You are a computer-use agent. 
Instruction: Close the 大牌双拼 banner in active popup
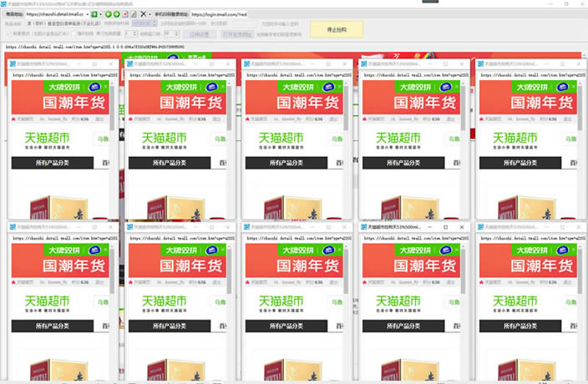tap(457, 250)
